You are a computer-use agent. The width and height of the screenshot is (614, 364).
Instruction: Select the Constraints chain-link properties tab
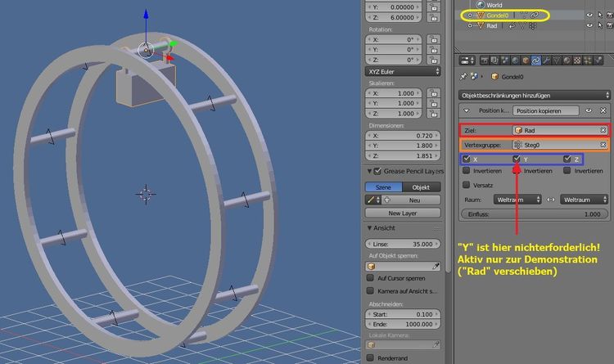pos(536,61)
